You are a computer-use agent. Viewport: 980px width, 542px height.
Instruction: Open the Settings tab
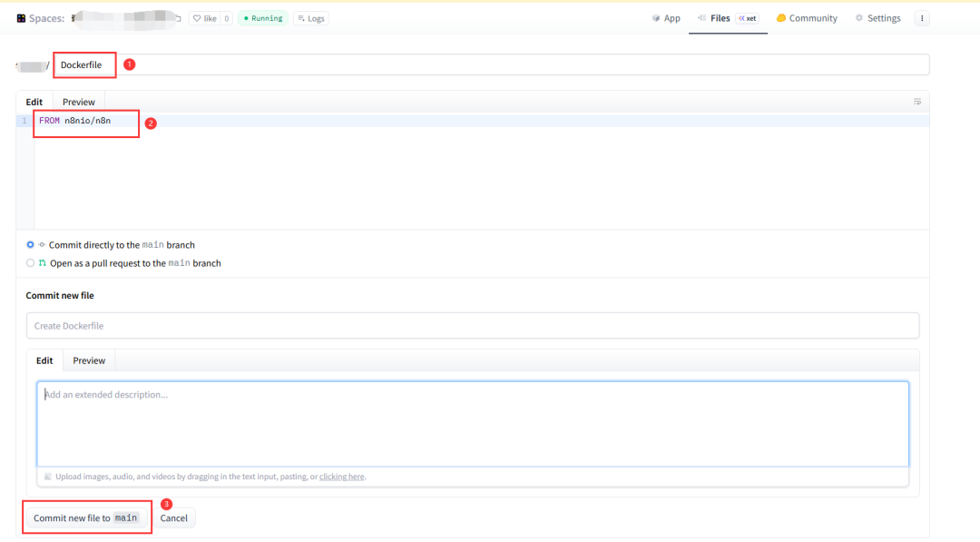877,18
